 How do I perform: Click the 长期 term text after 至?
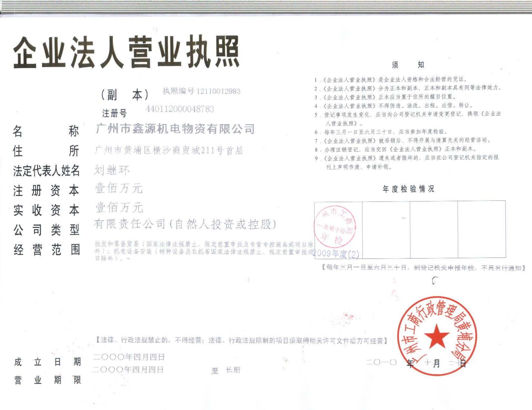[233, 370]
